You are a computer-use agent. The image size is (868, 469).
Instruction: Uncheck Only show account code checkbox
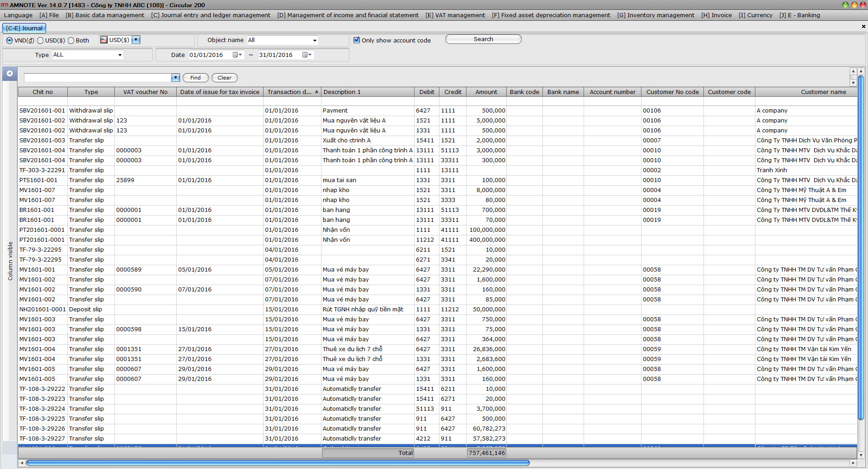point(357,40)
